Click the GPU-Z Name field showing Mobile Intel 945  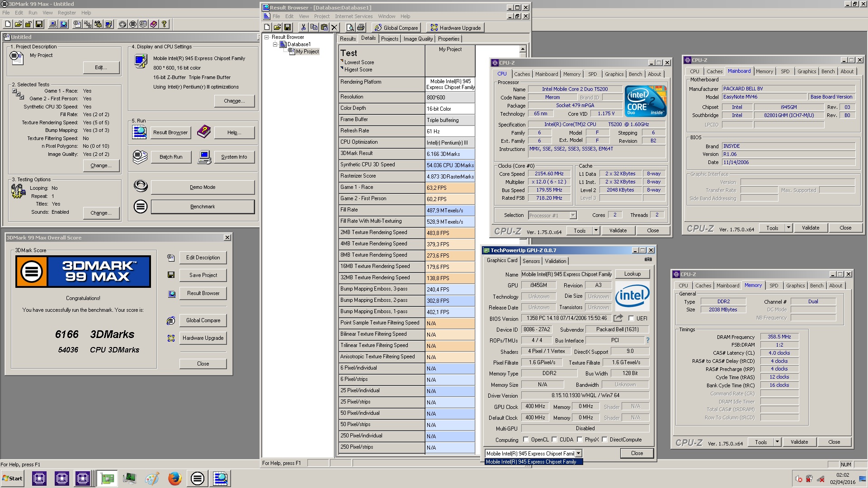click(x=566, y=274)
